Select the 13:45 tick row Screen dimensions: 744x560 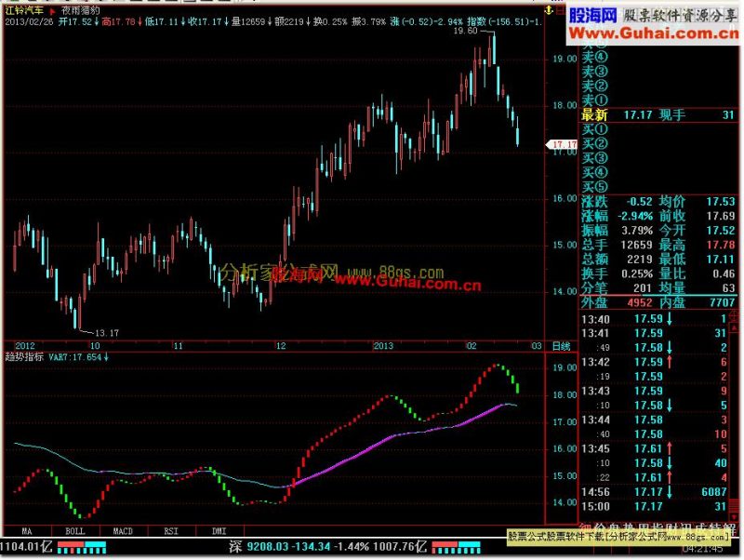(x=655, y=448)
